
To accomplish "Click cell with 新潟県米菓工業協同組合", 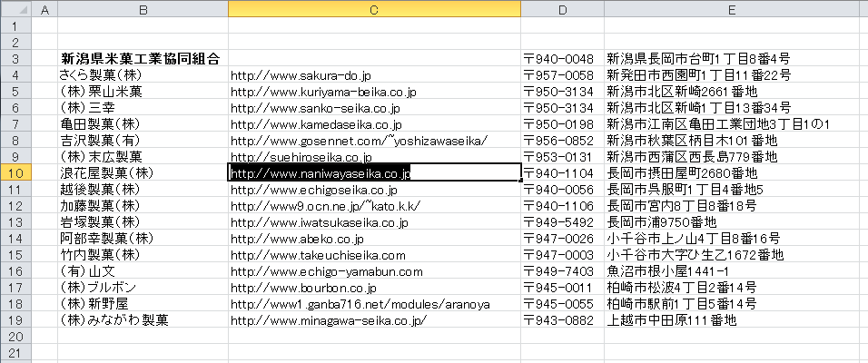I will [x=143, y=59].
